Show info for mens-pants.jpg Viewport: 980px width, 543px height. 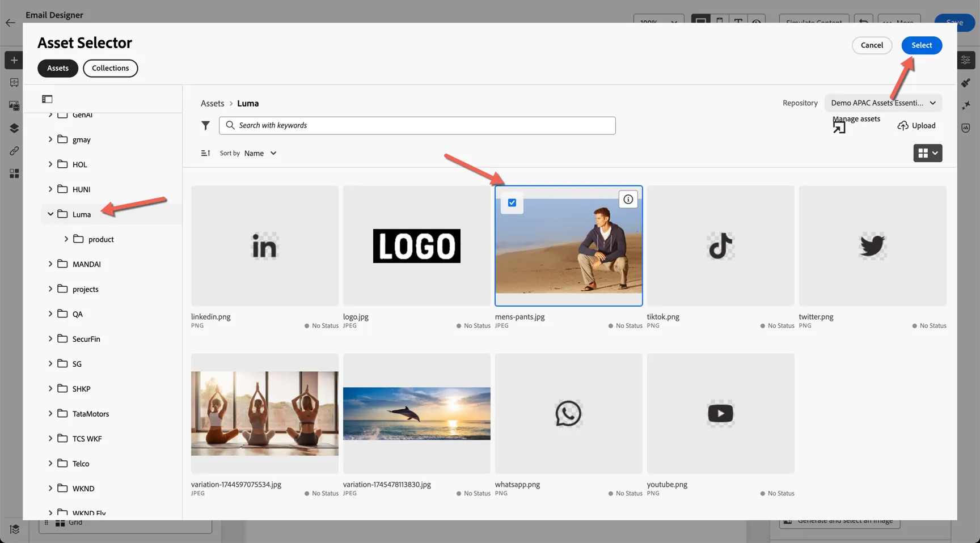tap(628, 200)
